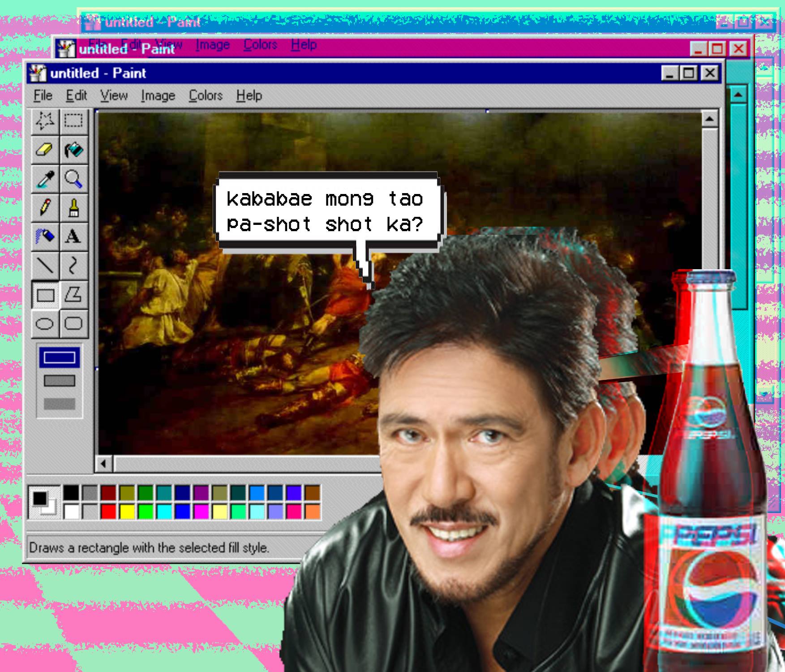Maximize the pink-titled Paint window behind
The image size is (785, 672).
click(717, 48)
